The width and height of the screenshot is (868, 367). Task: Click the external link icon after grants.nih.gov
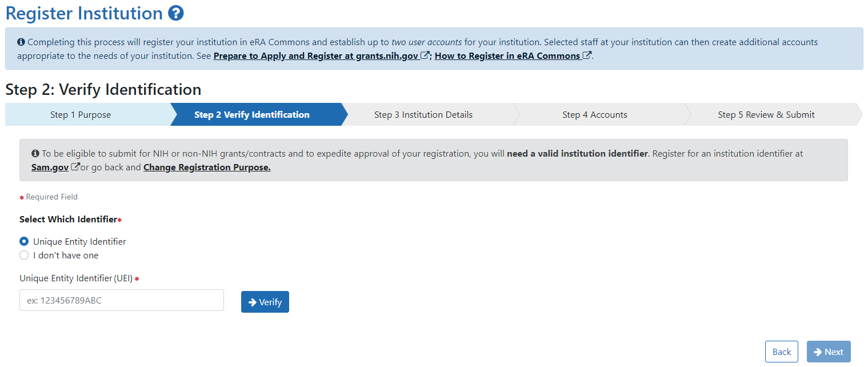tap(425, 56)
